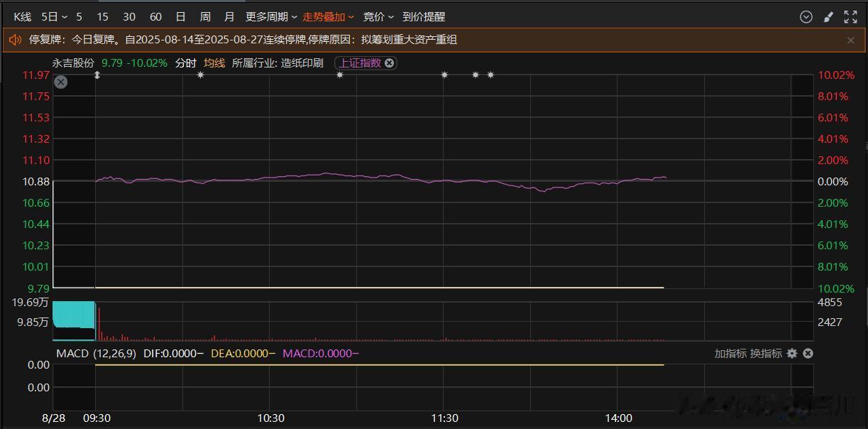This screenshot has width=868, height=429.
Task: Toggle the 均线 average line
Action: tap(214, 63)
